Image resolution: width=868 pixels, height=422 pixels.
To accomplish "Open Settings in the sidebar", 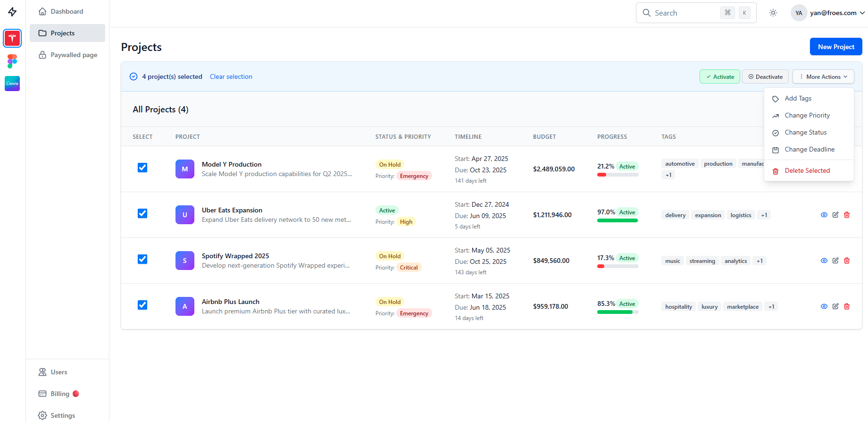I will 67,415.
